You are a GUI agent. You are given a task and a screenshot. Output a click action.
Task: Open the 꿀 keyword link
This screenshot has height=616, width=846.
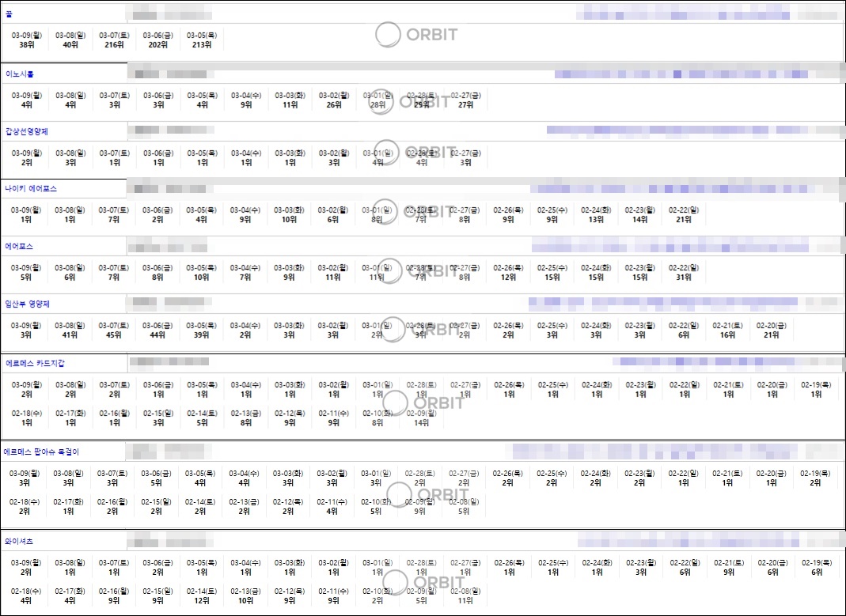pyautogui.click(x=9, y=13)
